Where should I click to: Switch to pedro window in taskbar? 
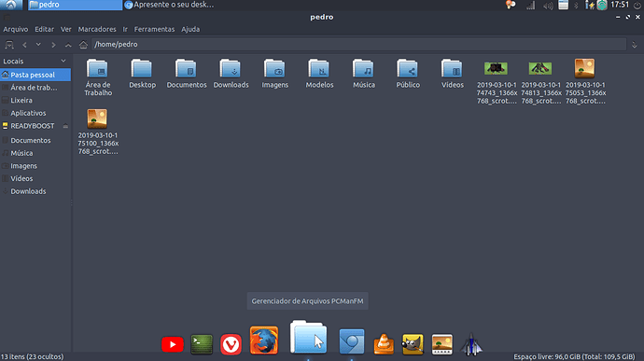pos(75,5)
